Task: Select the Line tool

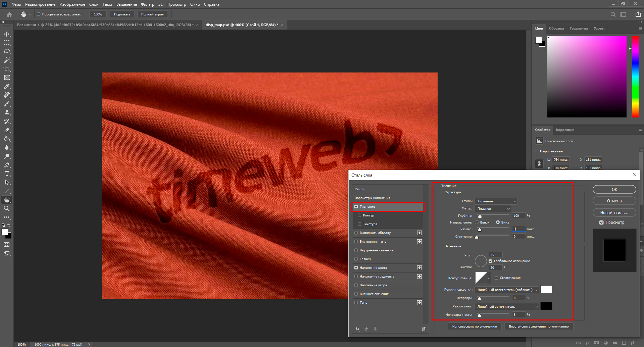Action: coord(7,191)
